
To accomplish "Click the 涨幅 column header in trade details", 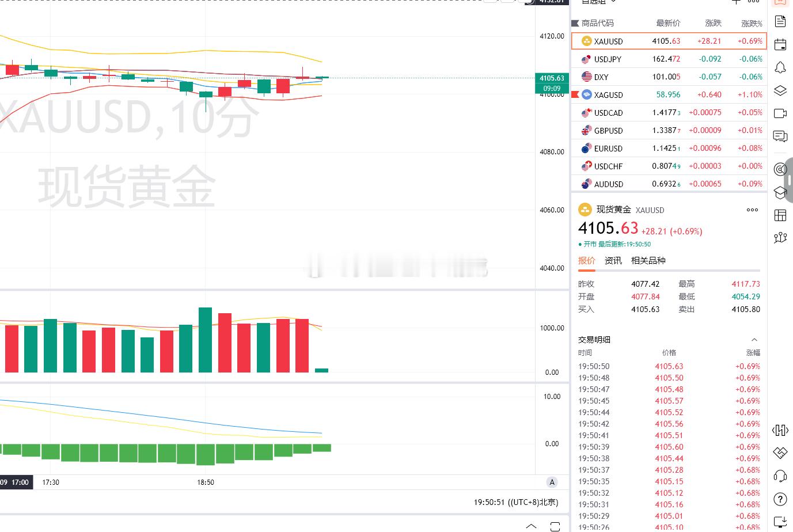I will 753,352.
